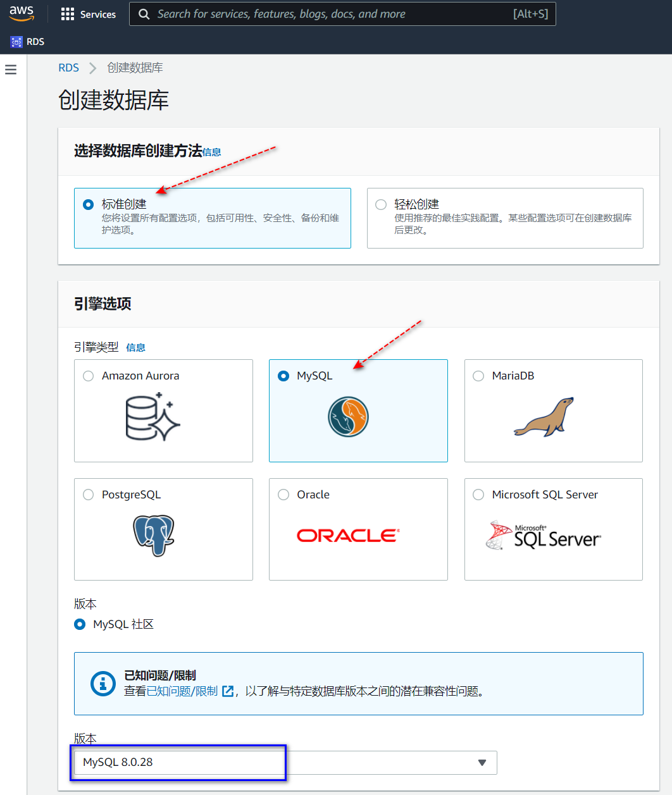Select the MySQL 社区 edition radio
672x795 pixels.
[80, 624]
